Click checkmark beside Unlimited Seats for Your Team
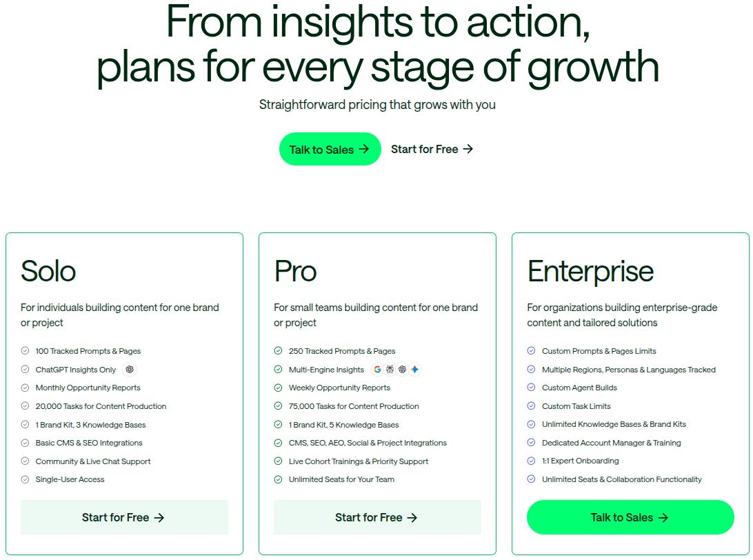 [279, 479]
